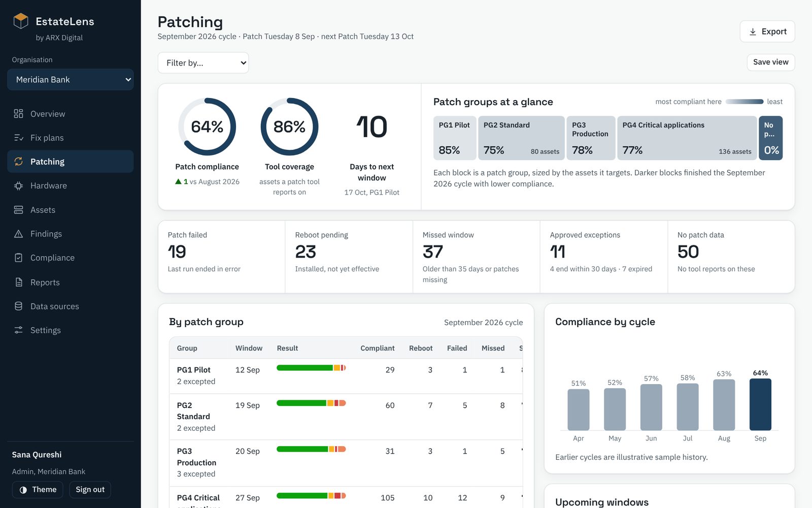Viewport: 812px width, 508px height.
Task: Open the Compliance menu item
Action: point(71,258)
